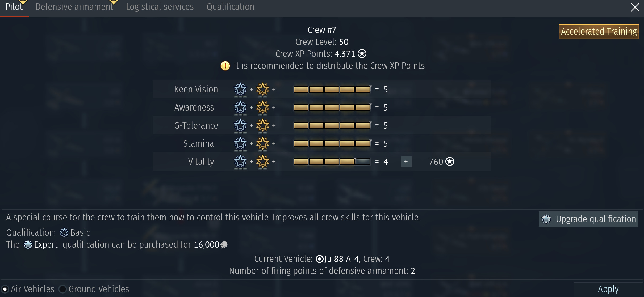The image size is (644, 297).
Task: Apply the crew skill changes
Action: (x=608, y=289)
